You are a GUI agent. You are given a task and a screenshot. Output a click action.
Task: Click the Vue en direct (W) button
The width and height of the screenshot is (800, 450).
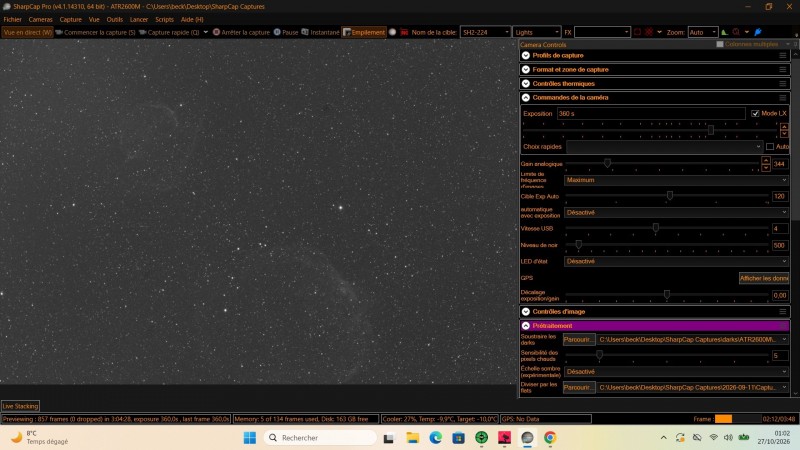click(x=28, y=32)
